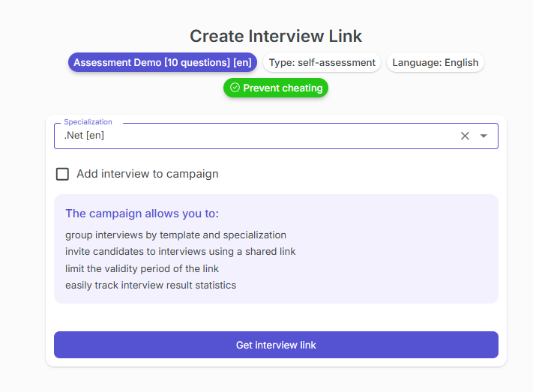Screen dimensions: 533x392
Task: Click the Language: English chip
Action: [435, 62]
